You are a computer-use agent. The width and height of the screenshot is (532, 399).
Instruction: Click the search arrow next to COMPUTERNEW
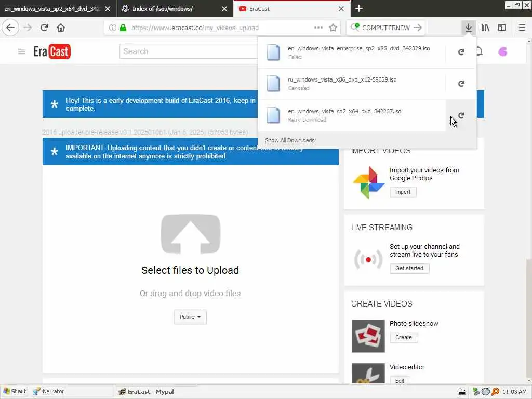click(x=418, y=28)
